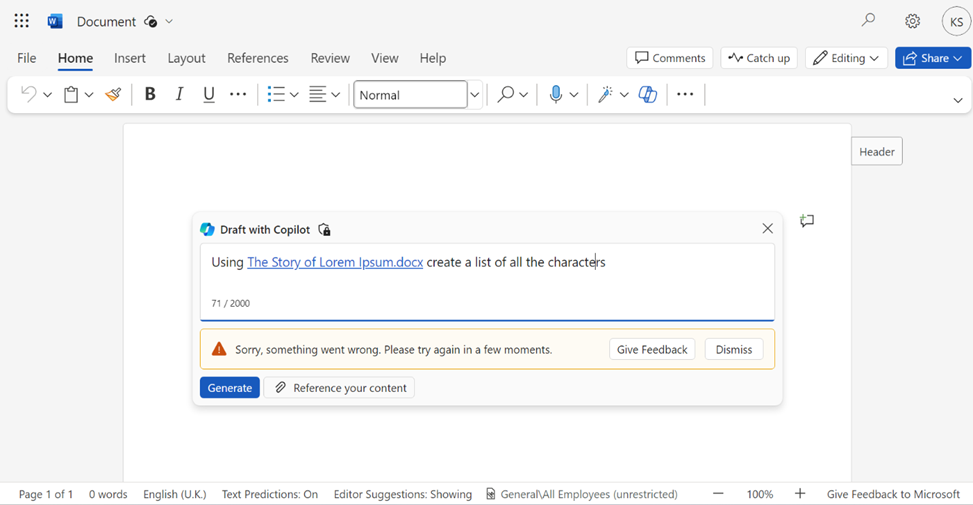Toggle bold formatting

click(x=150, y=94)
